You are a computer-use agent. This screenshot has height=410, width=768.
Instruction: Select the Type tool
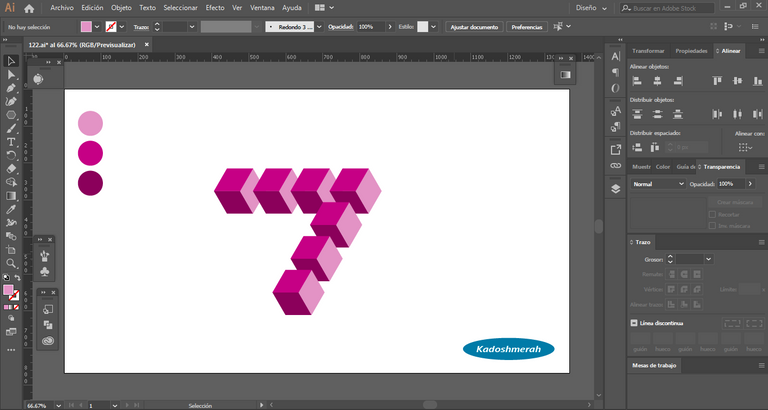[11, 142]
